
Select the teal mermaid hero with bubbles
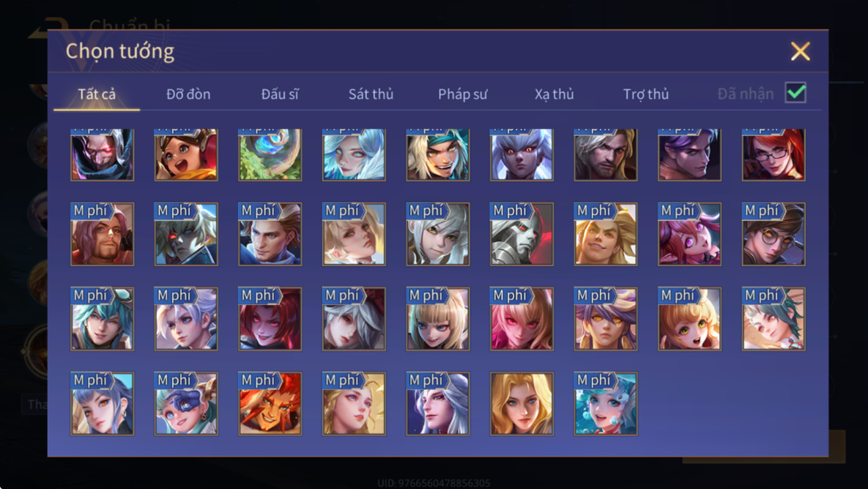tap(606, 403)
